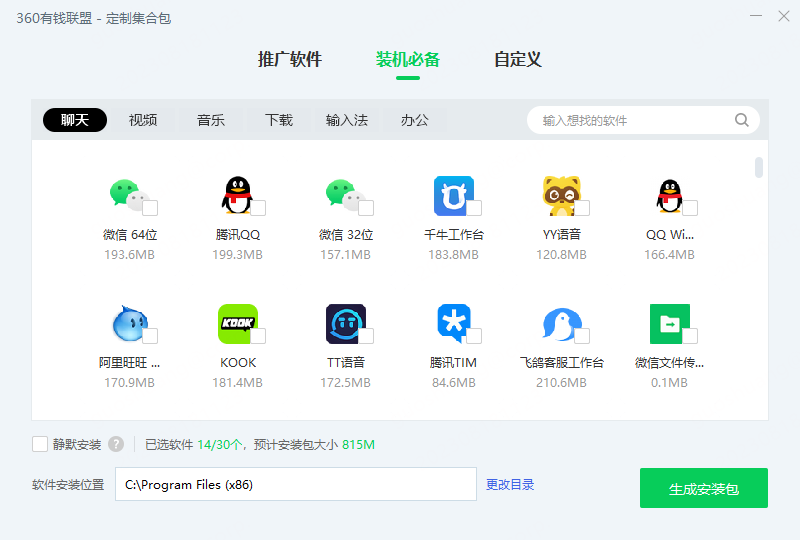Check the box for 微信 32位
The image size is (800, 540).
coord(366,208)
